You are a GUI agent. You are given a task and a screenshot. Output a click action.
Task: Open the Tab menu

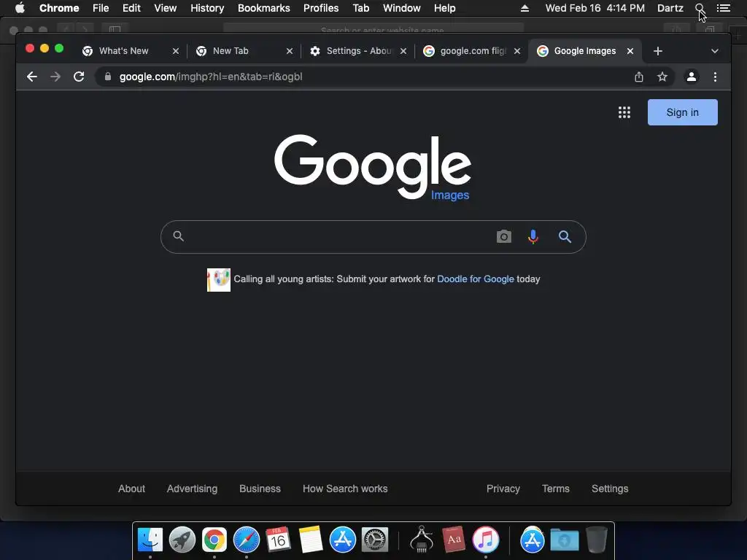click(360, 8)
